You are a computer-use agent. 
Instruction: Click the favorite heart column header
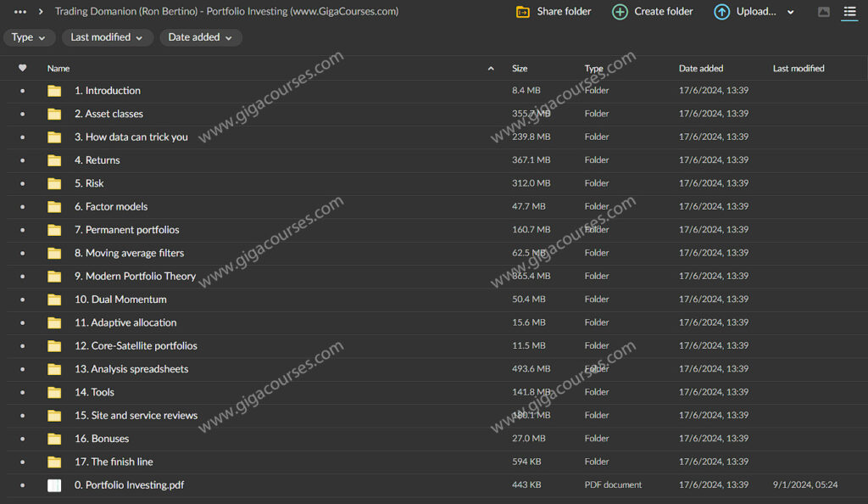pos(23,68)
